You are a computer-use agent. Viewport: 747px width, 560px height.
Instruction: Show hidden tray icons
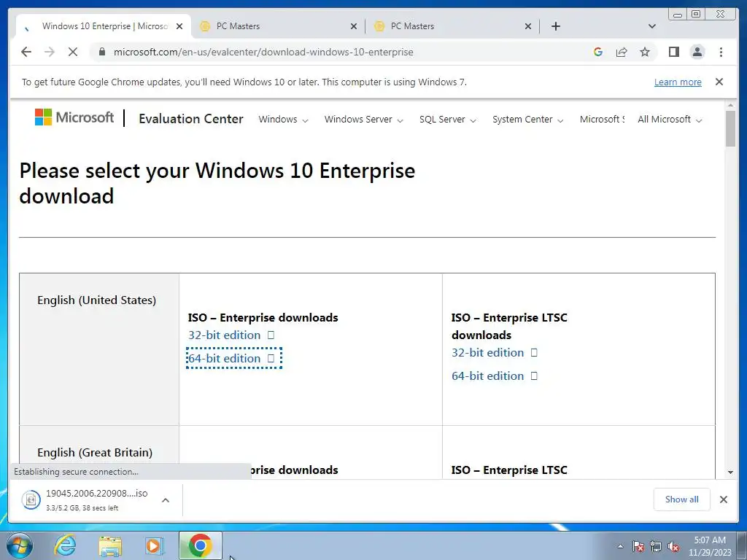point(620,546)
